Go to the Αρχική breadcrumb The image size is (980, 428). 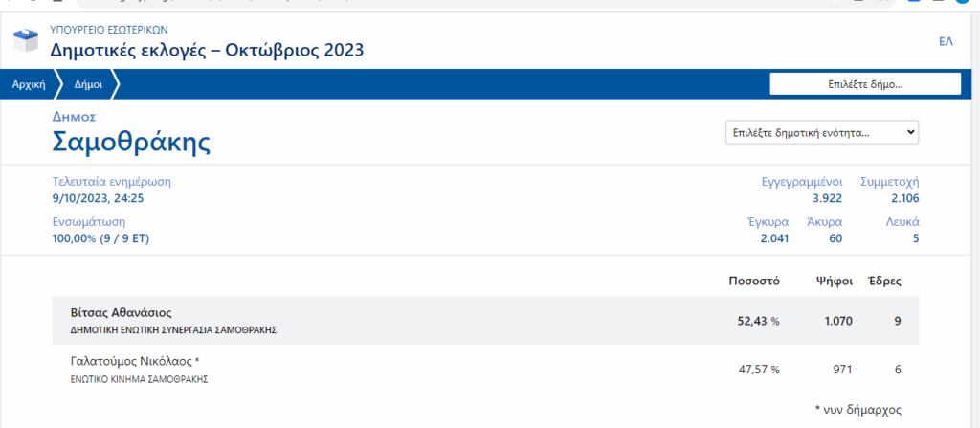[x=29, y=85]
